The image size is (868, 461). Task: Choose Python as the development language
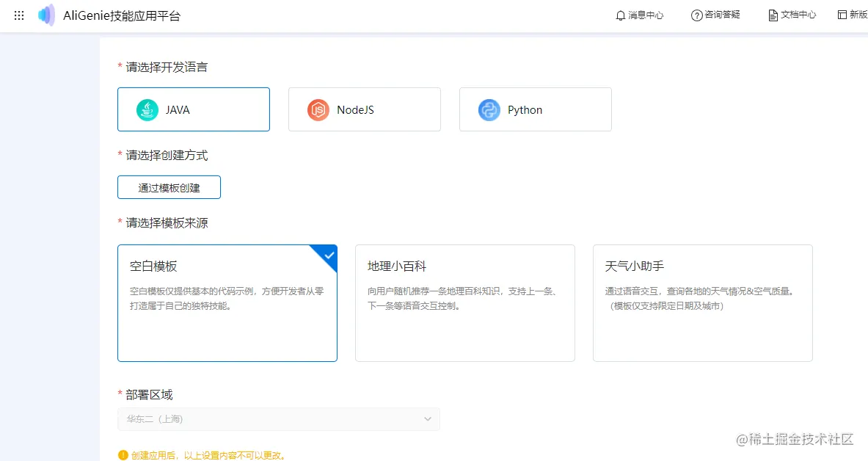[x=536, y=109]
